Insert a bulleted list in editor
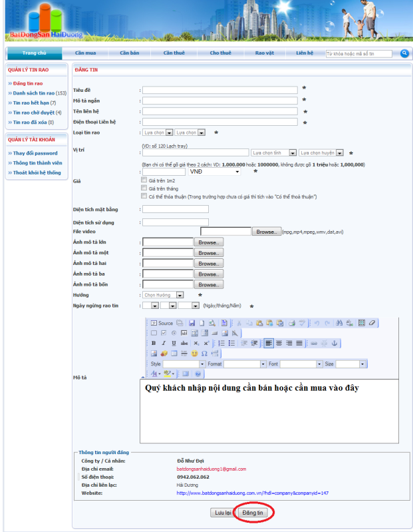This screenshot has width=413, height=532. [231, 344]
